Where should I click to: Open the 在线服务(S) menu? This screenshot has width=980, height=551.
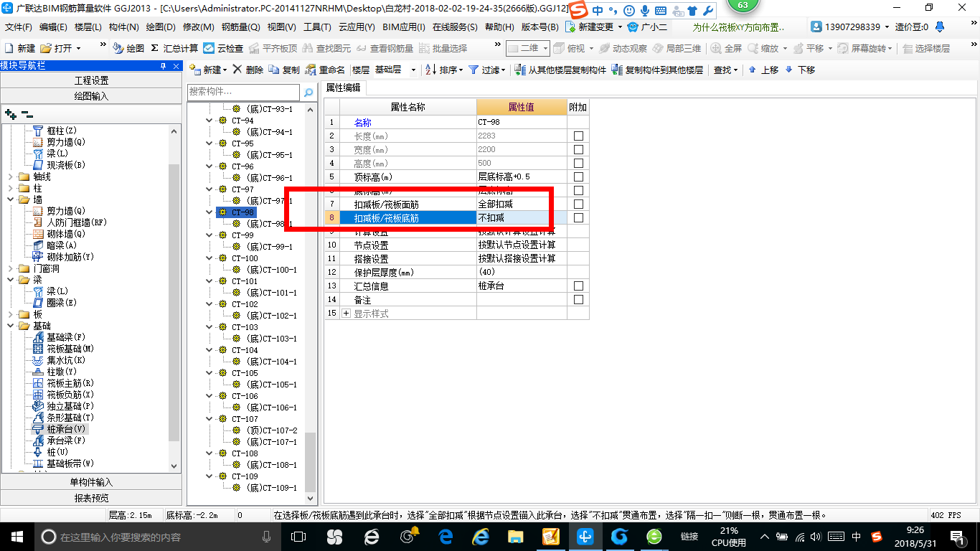(455, 27)
